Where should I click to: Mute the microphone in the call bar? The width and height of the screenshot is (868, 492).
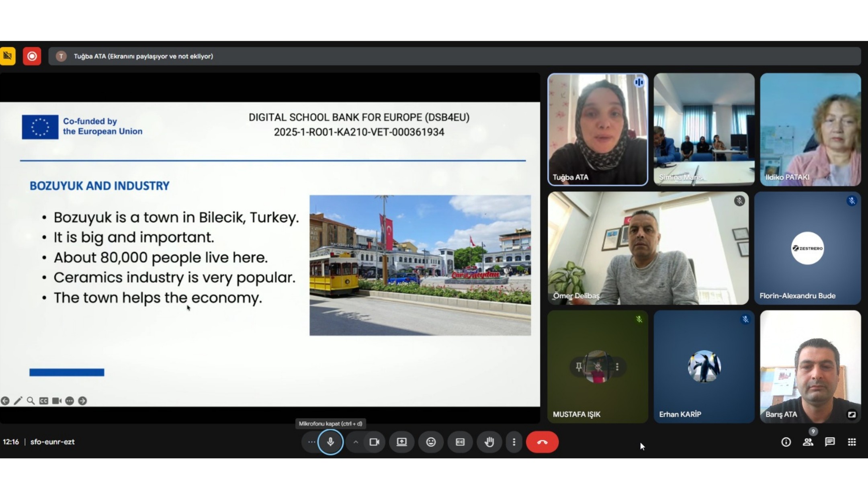[x=330, y=442]
